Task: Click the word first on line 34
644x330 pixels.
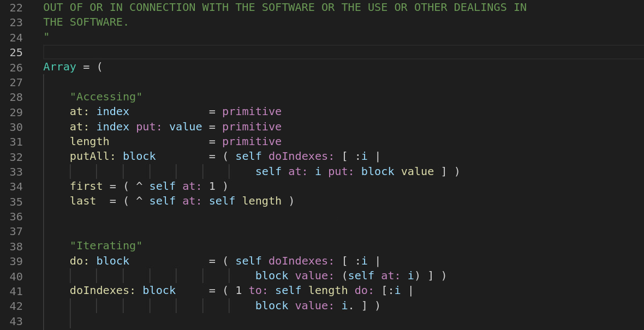Action: pyautogui.click(x=86, y=187)
